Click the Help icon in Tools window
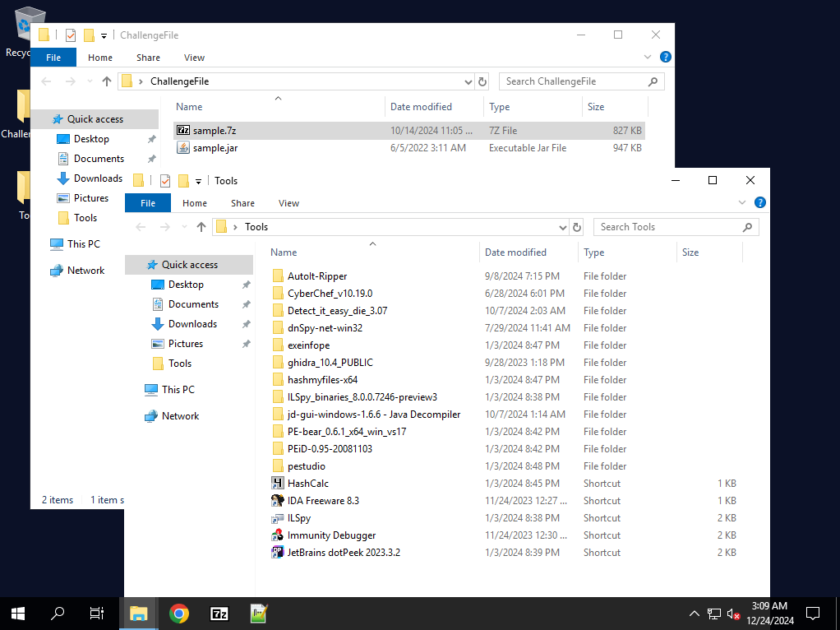Image resolution: width=840 pixels, height=630 pixels. tap(760, 203)
